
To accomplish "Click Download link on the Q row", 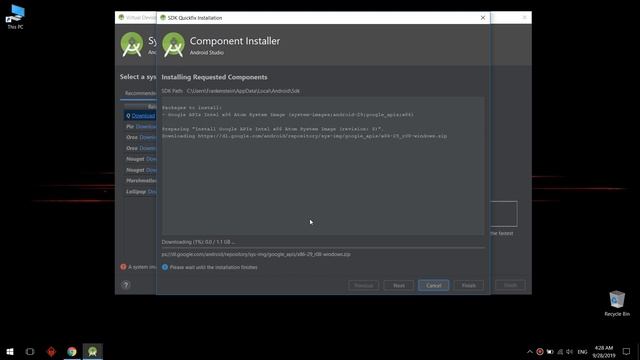I will click(x=143, y=116).
